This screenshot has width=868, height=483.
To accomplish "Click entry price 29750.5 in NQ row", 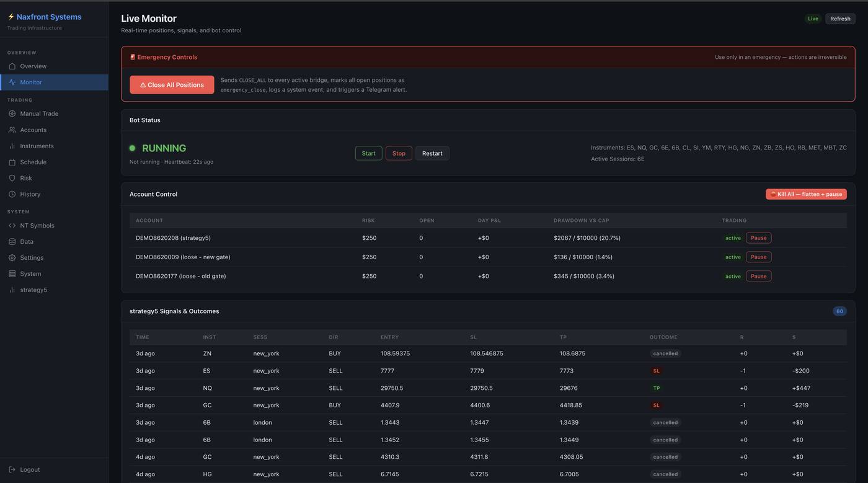I will (392, 388).
